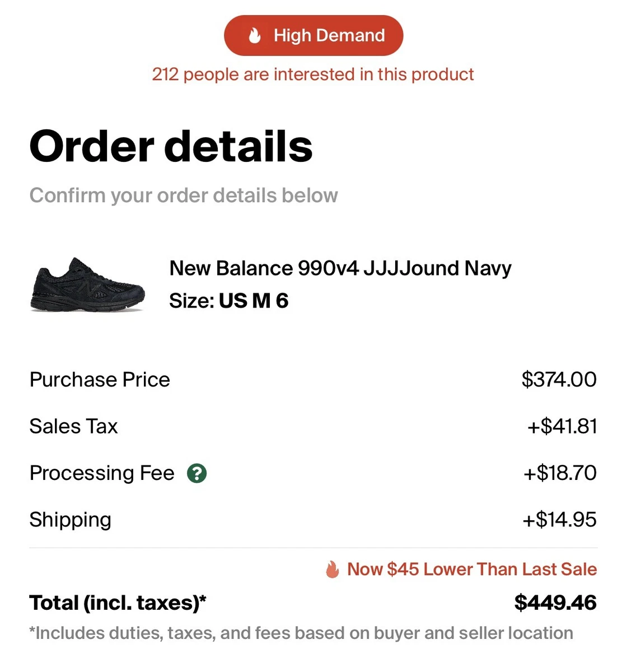
Task: Click the Processing Fee label
Action: point(102,474)
